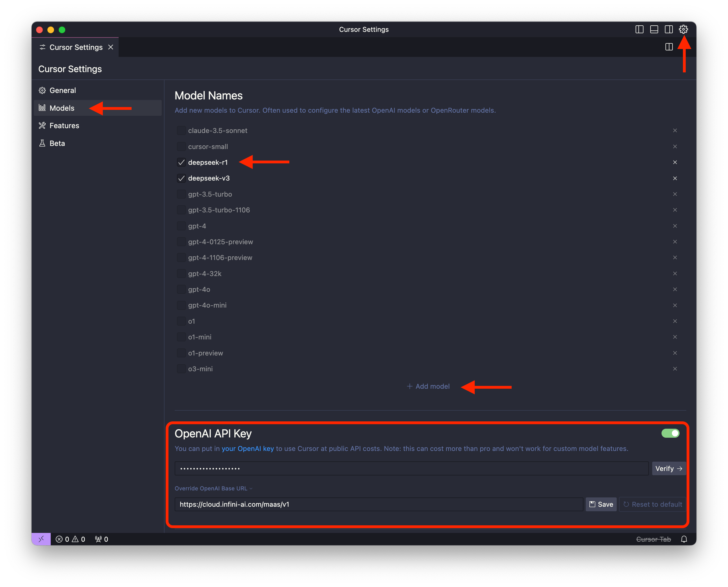
Task: Select the Cursor Settings editor tab
Action: pos(75,47)
